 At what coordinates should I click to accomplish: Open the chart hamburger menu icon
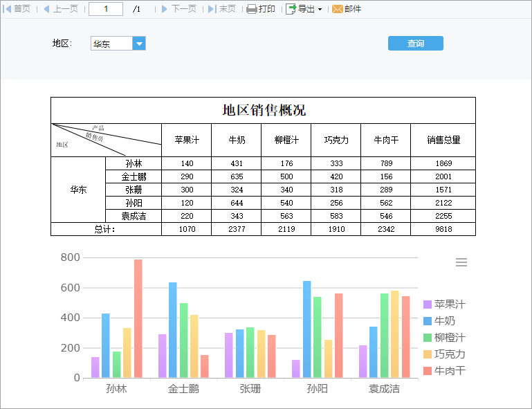pyautogui.click(x=461, y=262)
